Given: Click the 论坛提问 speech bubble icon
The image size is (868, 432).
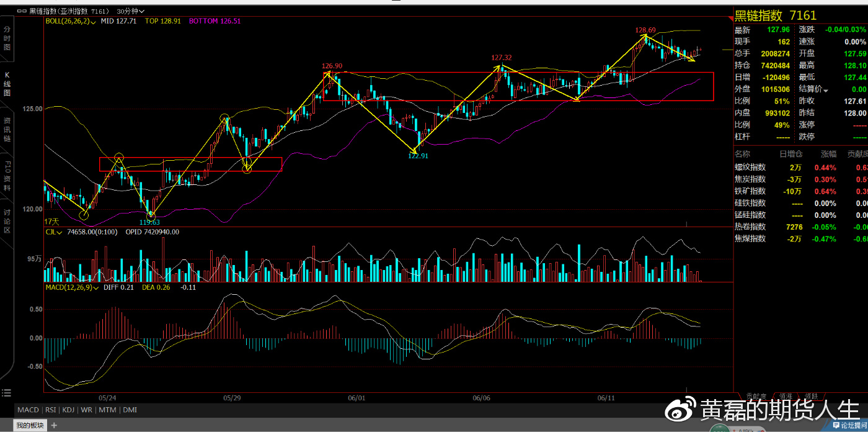Looking at the screenshot, I should [x=836, y=425].
